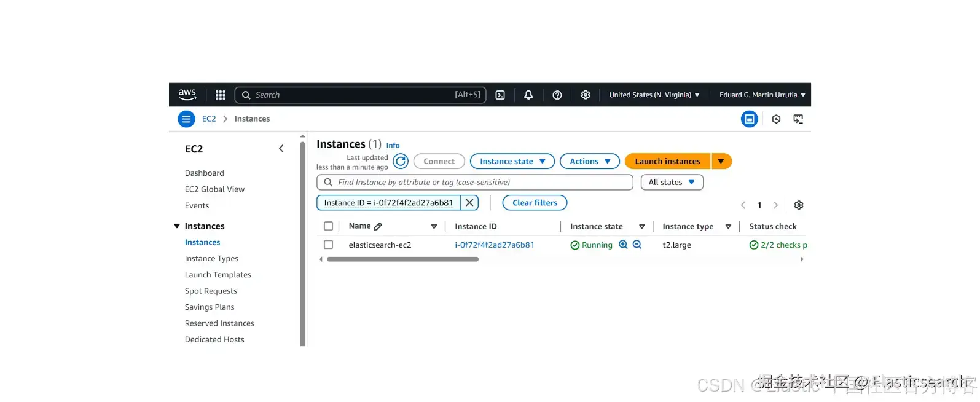Check the elasticsearch-ec2 row checkbox
Image resolution: width=980 pixels, height=402 pixels.
click(329, 245)
